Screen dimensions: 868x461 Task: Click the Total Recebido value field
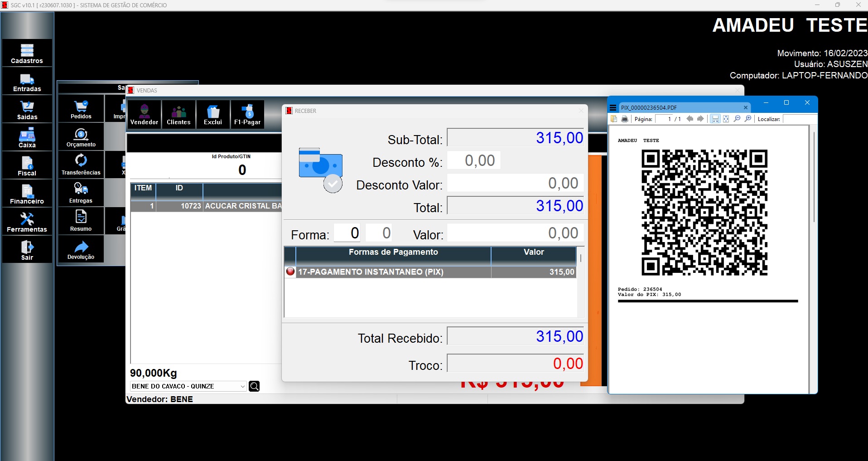[516, 336]
